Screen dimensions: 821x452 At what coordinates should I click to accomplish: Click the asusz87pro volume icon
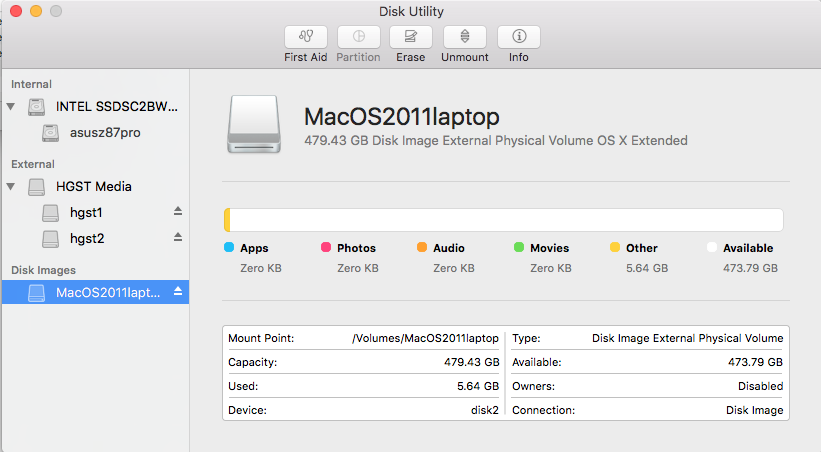50,133
